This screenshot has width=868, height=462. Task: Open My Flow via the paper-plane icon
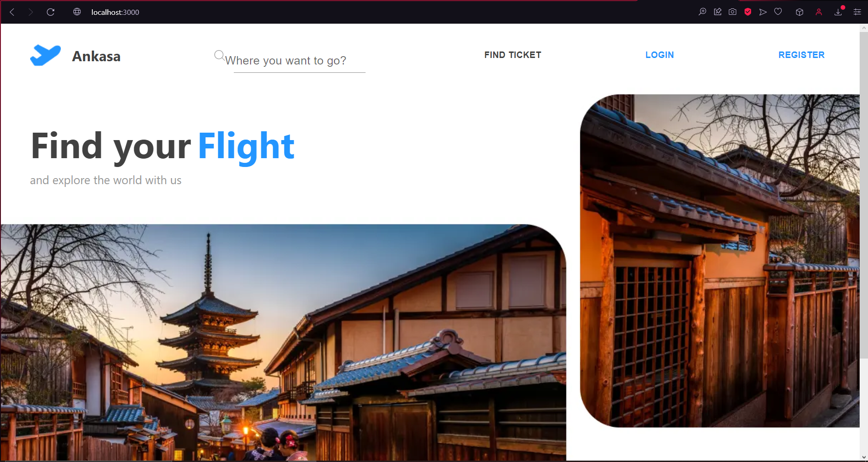[763, 12]
